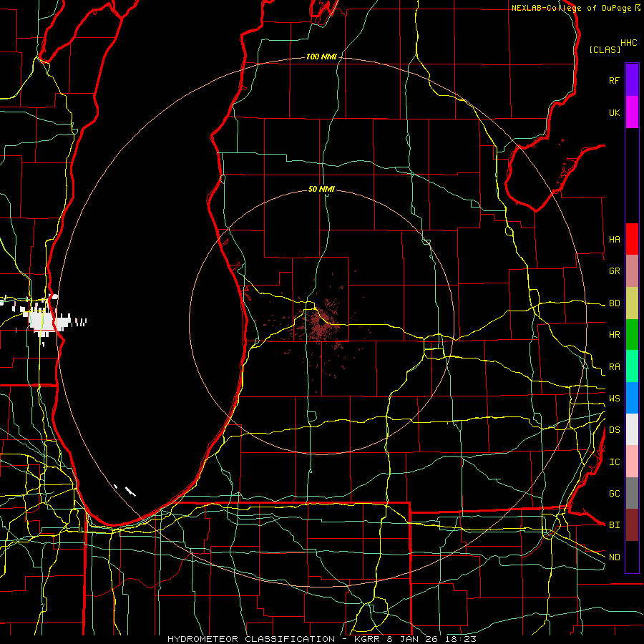Screen dimensions: 644x644
Task: Click the brown radar echo cluster at center
Action: pyautogui.click(x=321, y=323)
